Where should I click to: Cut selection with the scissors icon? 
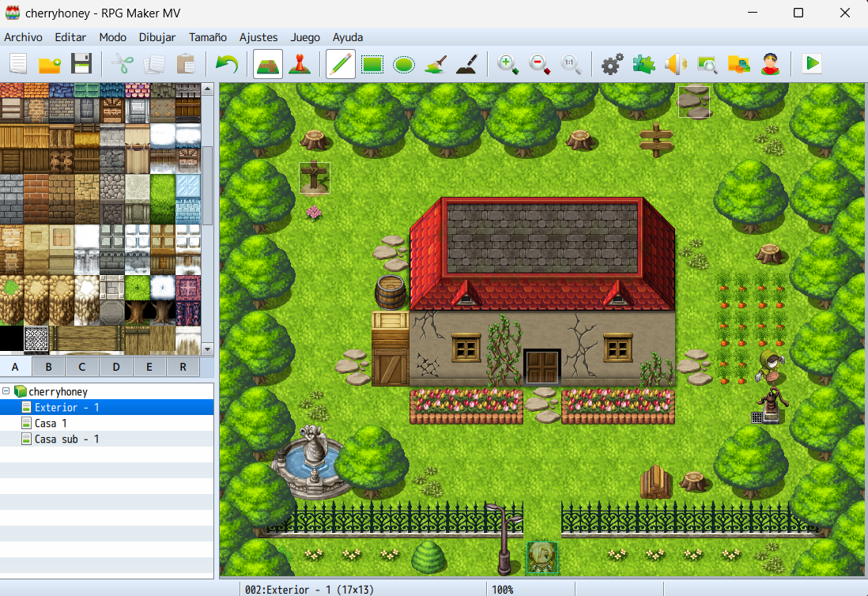123,64
